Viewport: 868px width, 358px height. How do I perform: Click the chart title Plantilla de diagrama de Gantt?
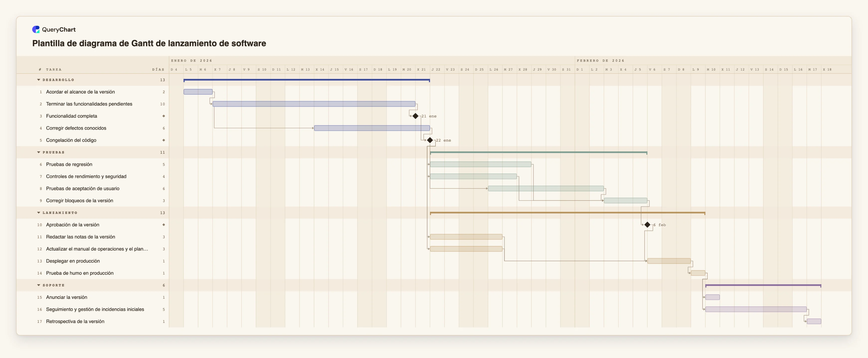149,43
